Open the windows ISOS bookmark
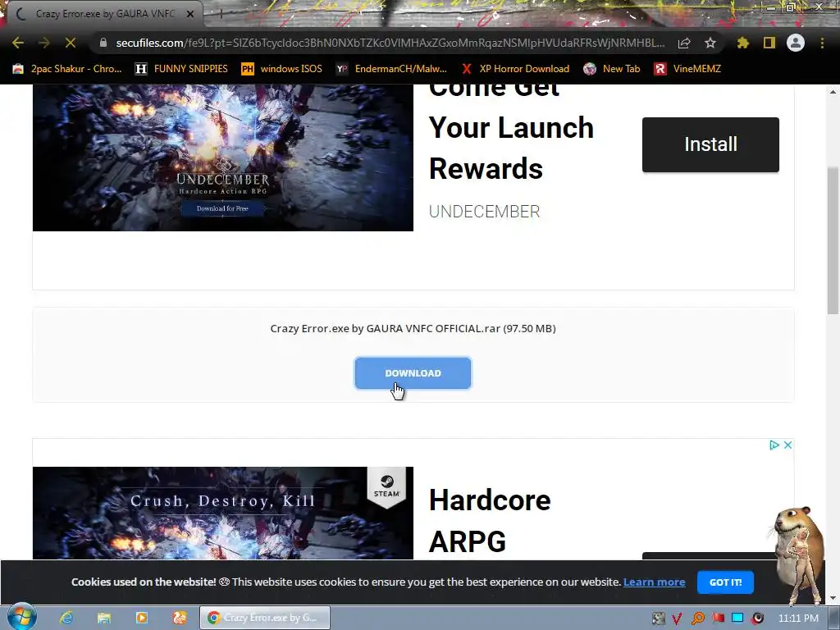 pyautogui.click(x=282, y=69)
